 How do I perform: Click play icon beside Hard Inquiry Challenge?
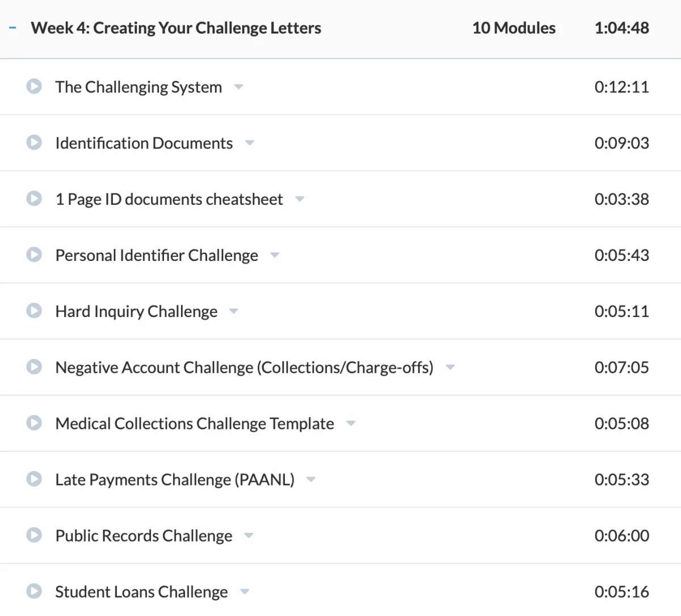(x=34, y=311)
